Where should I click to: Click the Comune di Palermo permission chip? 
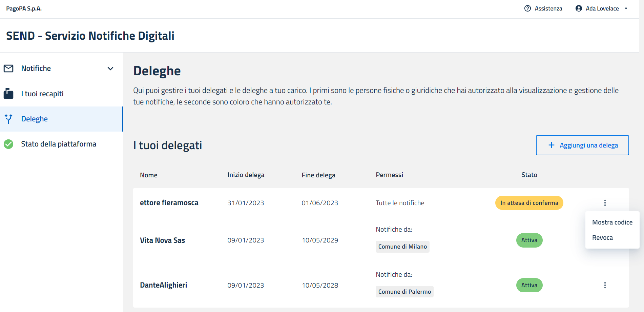tap(404, 292)
